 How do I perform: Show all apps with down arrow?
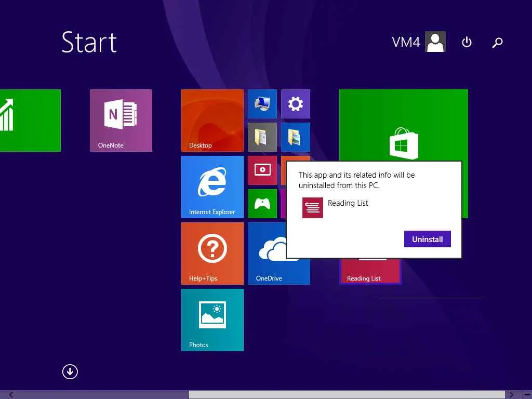click(70, 371)
